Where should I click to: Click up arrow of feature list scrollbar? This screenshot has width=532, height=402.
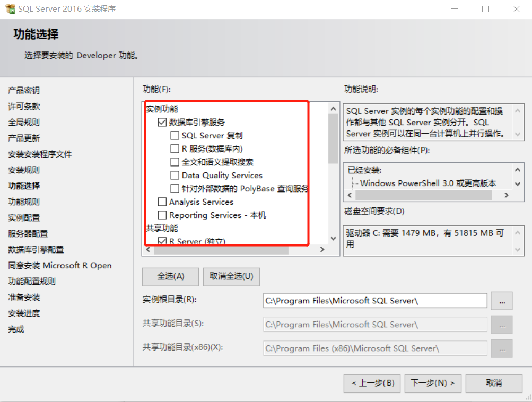pos(333,109)
